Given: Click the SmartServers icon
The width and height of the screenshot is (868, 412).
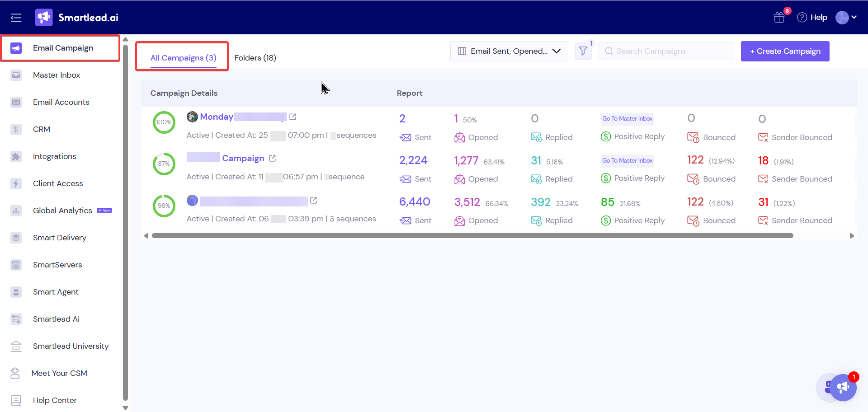Looking at the screenshot, I should 16,265.
